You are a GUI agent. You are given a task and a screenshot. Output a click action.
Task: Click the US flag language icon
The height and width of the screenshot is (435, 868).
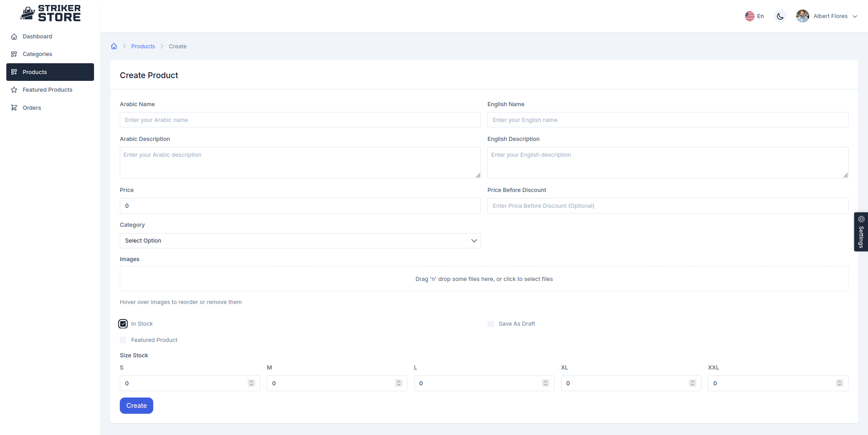coord(750,16)
